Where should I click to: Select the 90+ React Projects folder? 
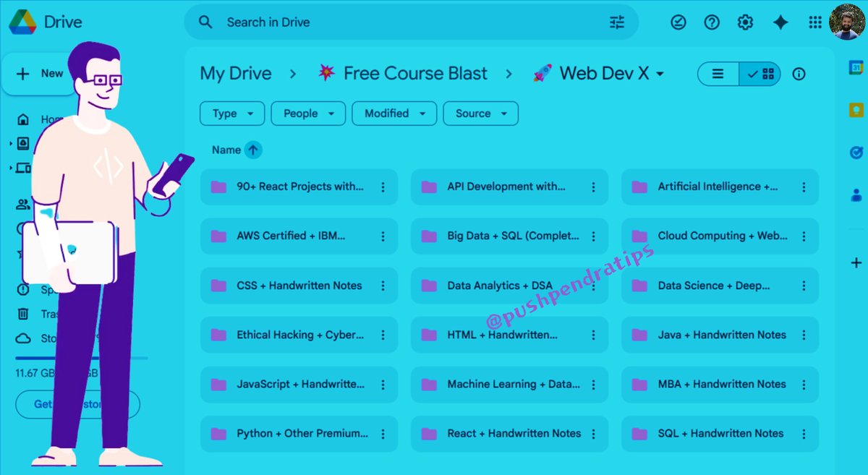point(299,187)
